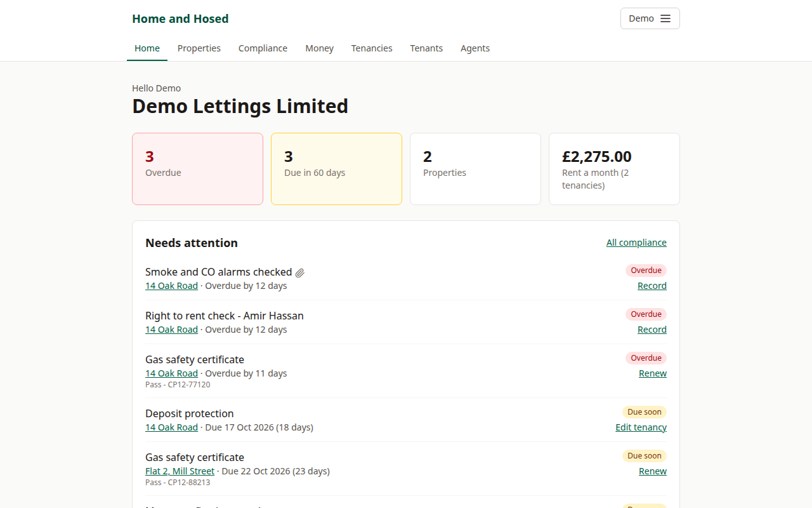Viewport: 812px width, 508px height.
Task: Open the Compliance tab
Action: coord(263,48)
